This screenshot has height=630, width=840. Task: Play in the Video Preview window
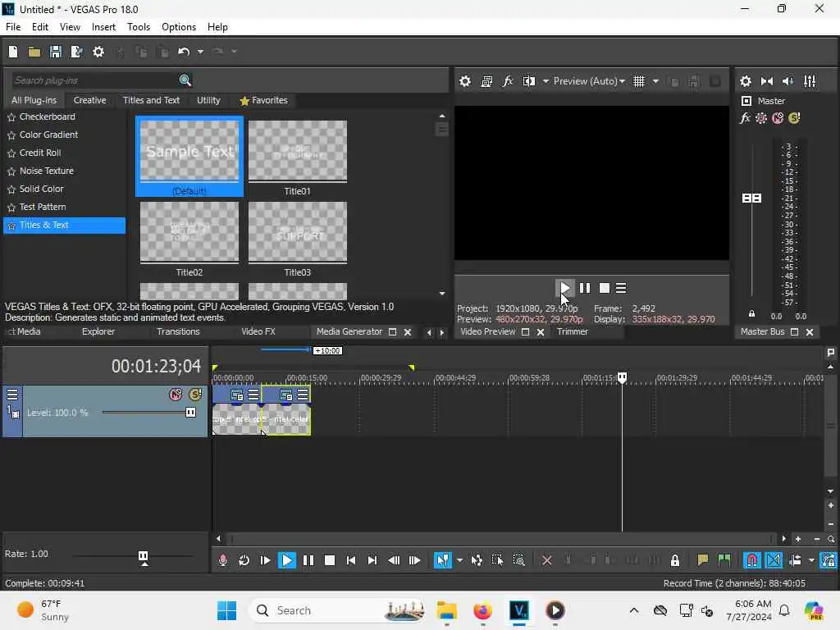tap(564, 288)
